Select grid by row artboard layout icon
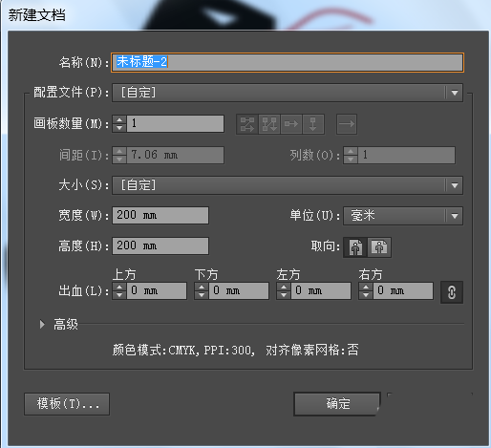The image size is (491, 448). point(247,124)
